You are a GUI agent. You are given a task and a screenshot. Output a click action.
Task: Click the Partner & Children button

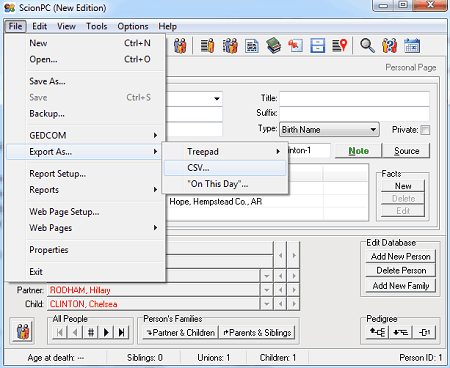click(x=181, y=332)
